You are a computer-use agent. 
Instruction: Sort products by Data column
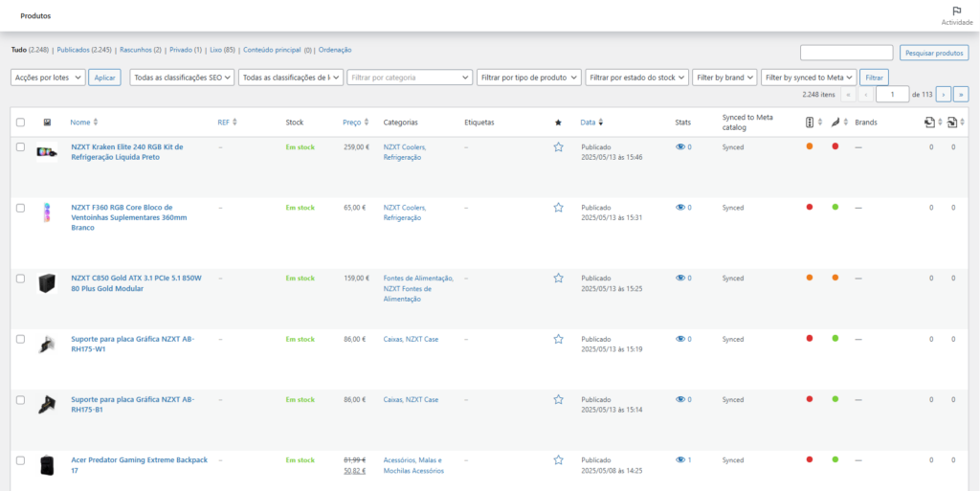(x=591, y=123)
